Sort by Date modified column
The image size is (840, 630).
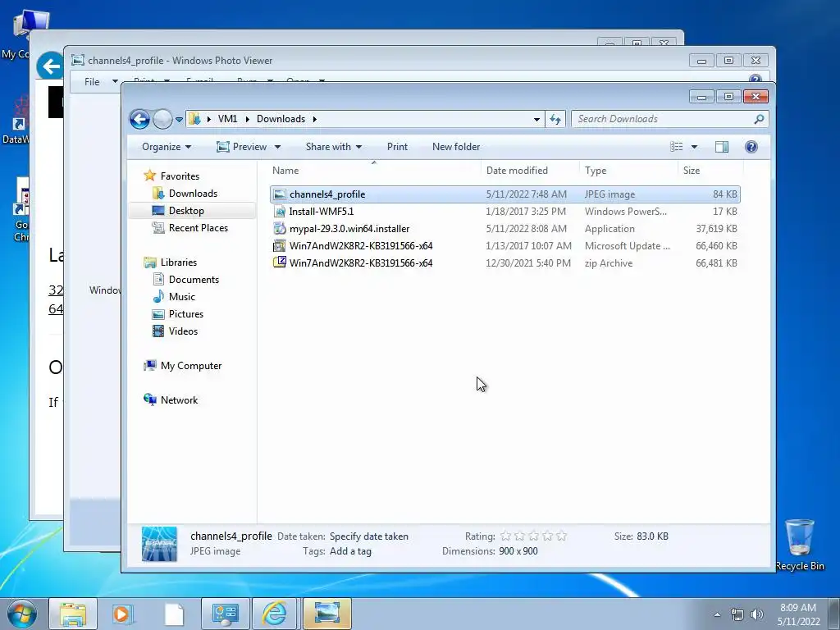530,171
